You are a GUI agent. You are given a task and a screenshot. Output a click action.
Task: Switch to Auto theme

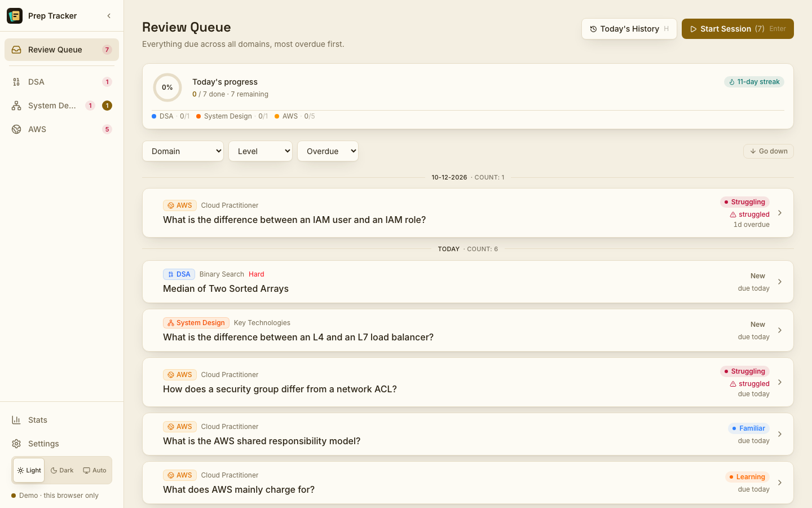click(x=95, y=470)
